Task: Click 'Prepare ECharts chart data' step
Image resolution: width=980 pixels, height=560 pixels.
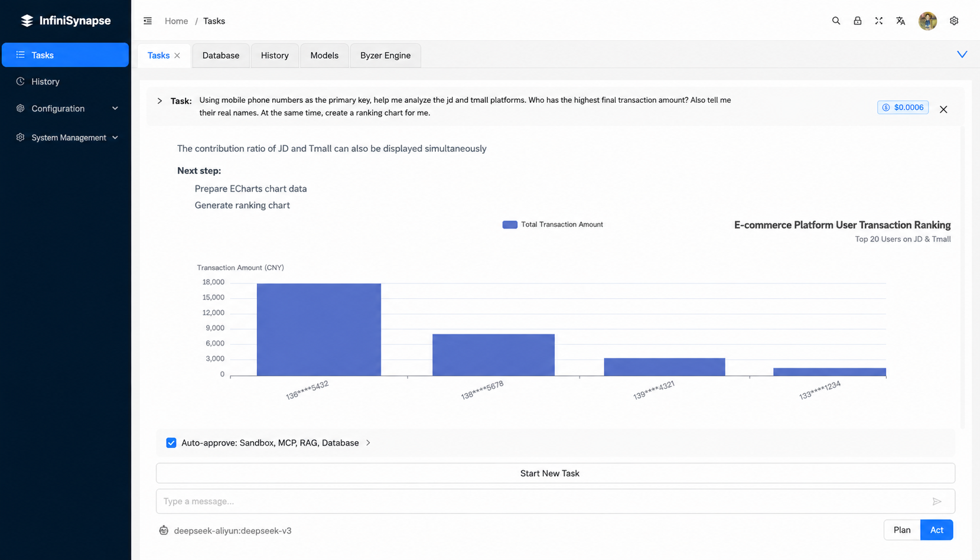Action: [x=250, y=189]
